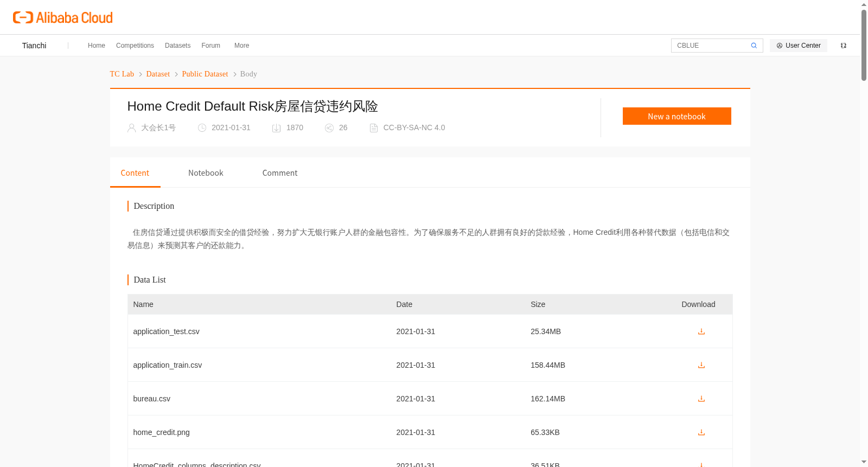Click the search magnifier icon
The height and width of the screenshot is (467, 868).
pyautogui.click(x=754, y=46)
